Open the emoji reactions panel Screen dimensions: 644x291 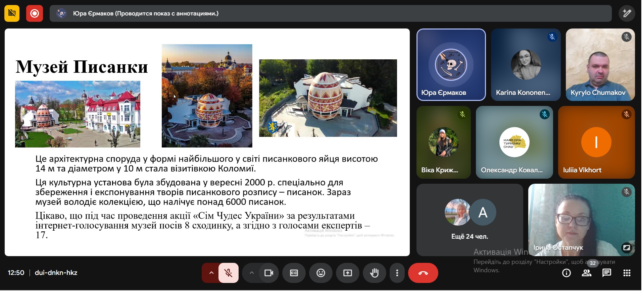[x=321, y=273]
